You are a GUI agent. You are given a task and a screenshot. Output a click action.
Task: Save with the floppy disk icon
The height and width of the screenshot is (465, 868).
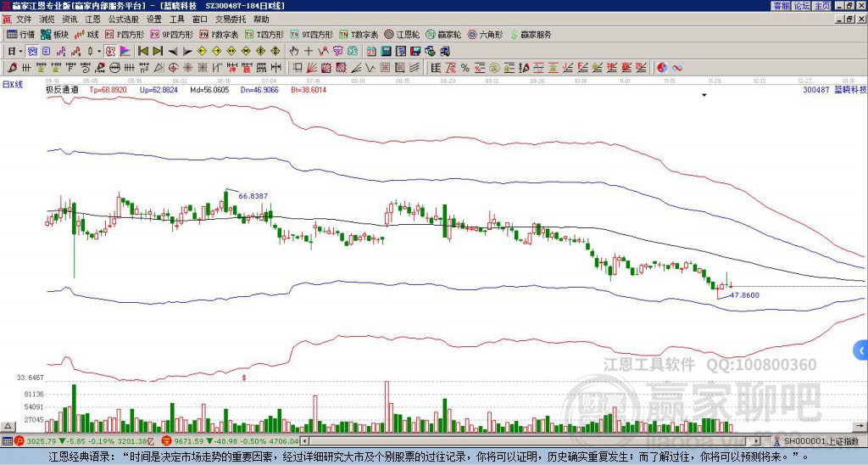point(415,52)
